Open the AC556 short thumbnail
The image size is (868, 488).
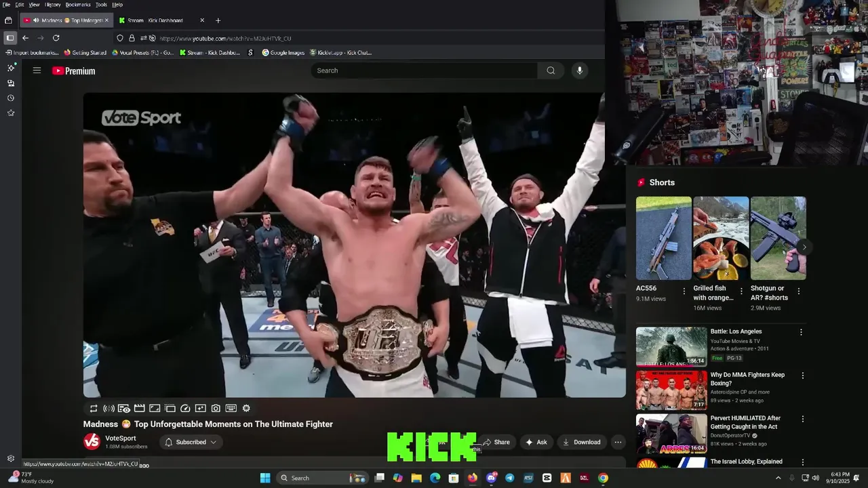coord(664,238)
